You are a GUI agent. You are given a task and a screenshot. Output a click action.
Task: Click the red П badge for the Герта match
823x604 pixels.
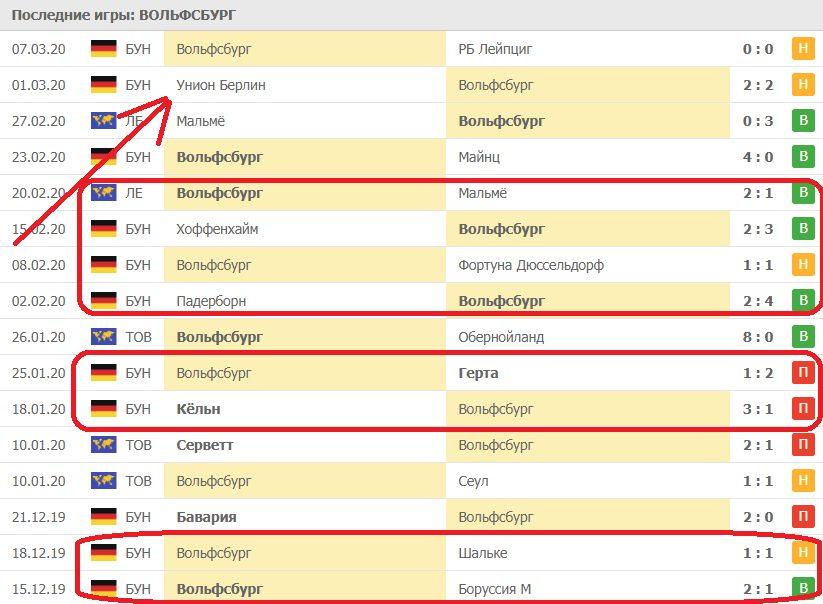pos(801,373)
